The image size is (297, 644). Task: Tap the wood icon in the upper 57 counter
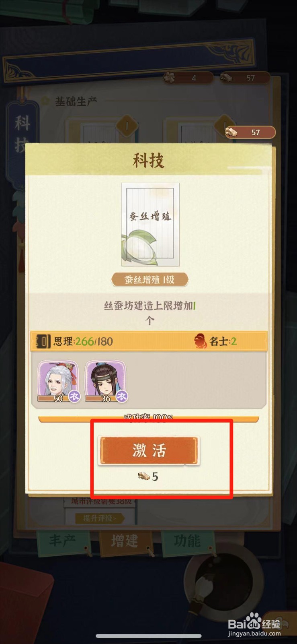[x=226, y=77]
